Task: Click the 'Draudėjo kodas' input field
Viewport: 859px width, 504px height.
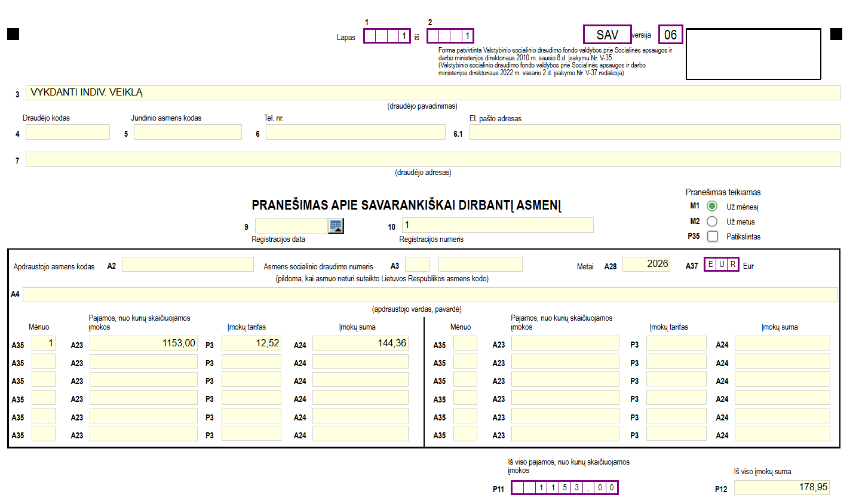Action: (x=68, y=132)
